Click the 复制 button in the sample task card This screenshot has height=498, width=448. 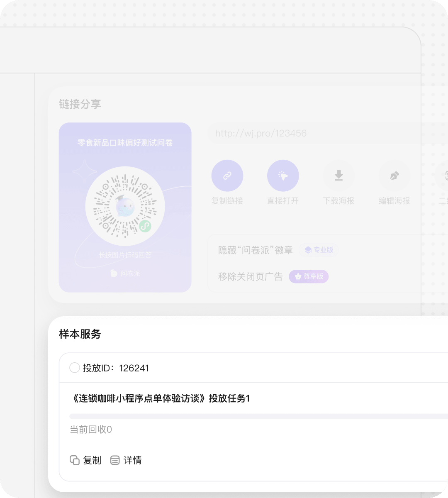pyautogui.click(x=85, y=460)
